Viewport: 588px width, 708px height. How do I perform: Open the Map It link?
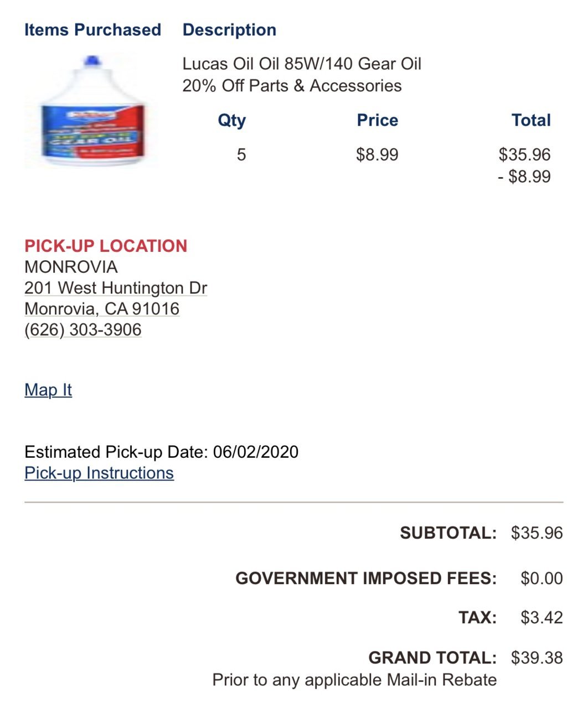[x=48, y=390]
